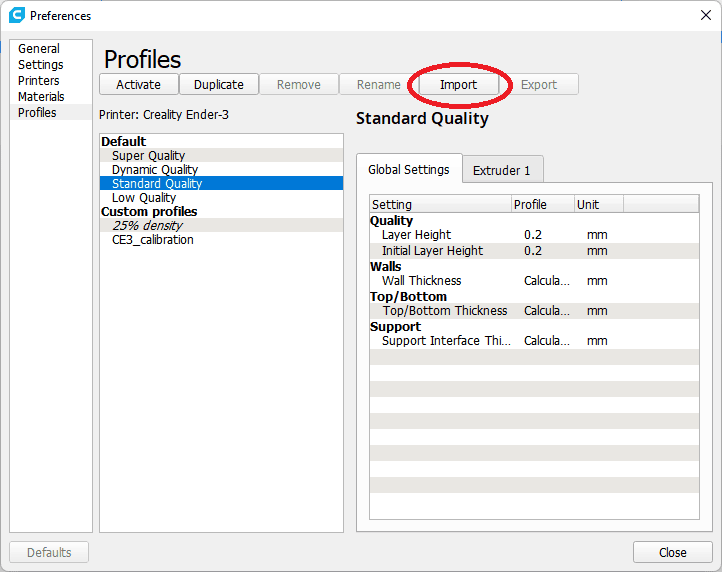Screen dimensions: 722x572
Task: Switch to the Global Settings tab
Action: [x=409, y=169]
